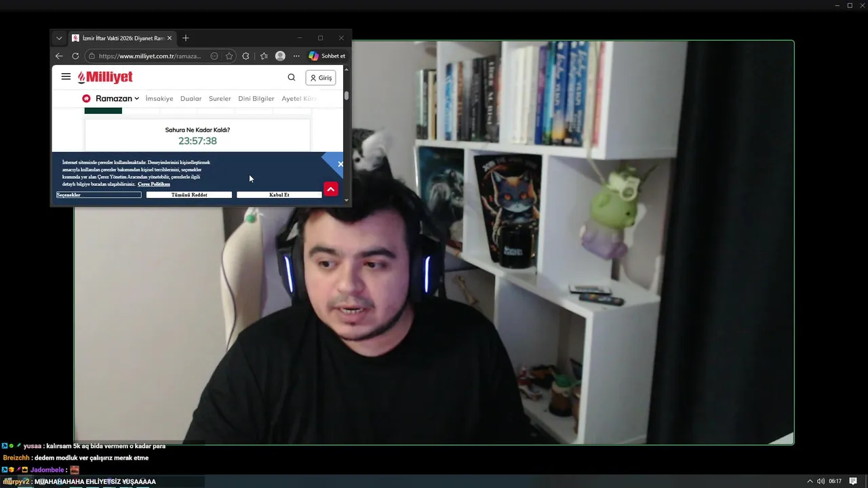Add this page to favorites star
Screen dimensions: 868x488
[229, 56]
